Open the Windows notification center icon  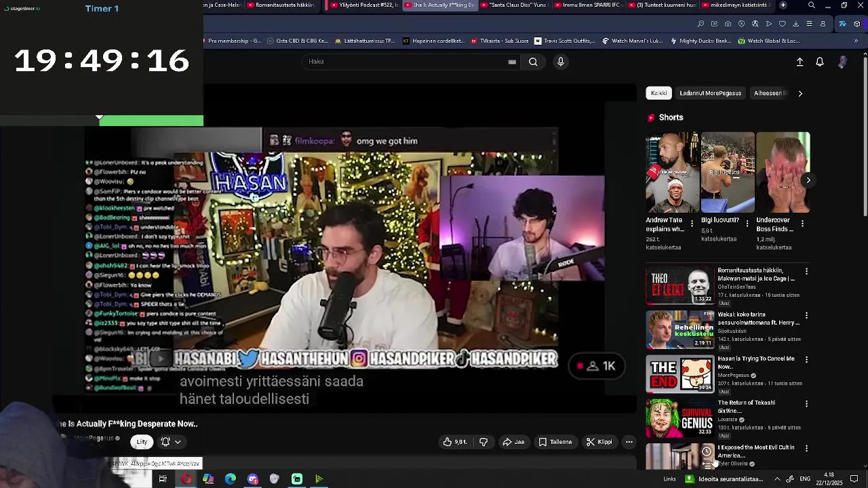coord(854,479)
